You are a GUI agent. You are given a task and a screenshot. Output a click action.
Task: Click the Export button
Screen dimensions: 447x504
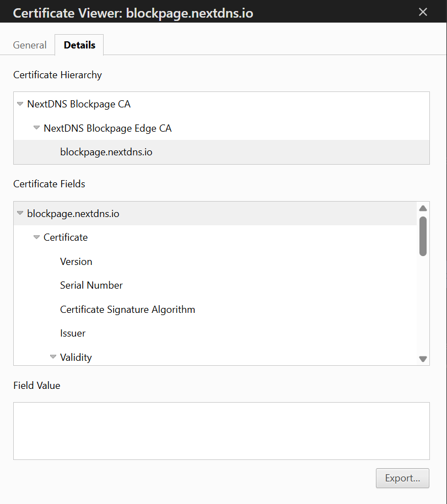tap(402, 478)
